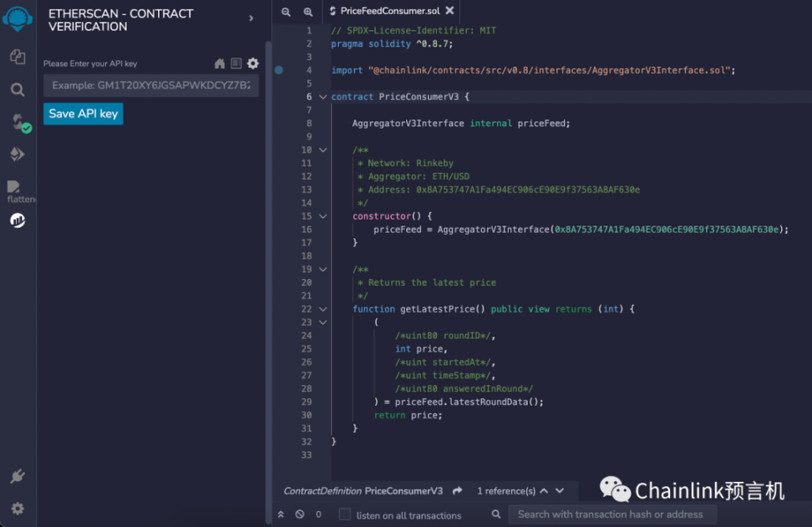Screen dimensions: 812x527
Task: Click the clear terminal icon
Action: coord(300,514)
